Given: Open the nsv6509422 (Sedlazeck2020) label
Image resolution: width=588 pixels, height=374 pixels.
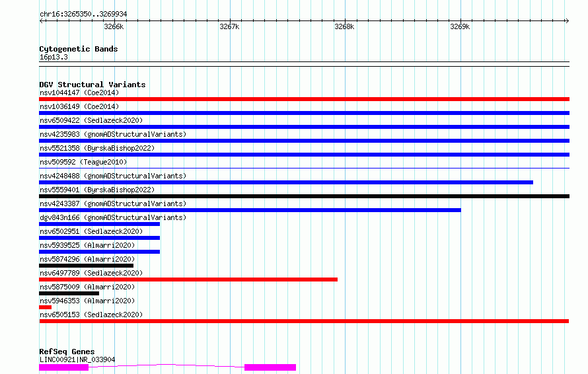Looking at the screenshot, I should (91, 120).
